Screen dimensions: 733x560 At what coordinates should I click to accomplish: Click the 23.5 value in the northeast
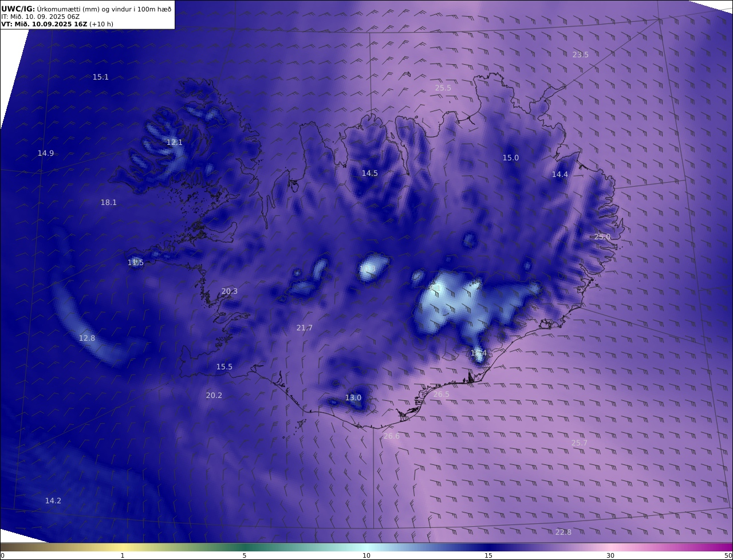[581, 54]
